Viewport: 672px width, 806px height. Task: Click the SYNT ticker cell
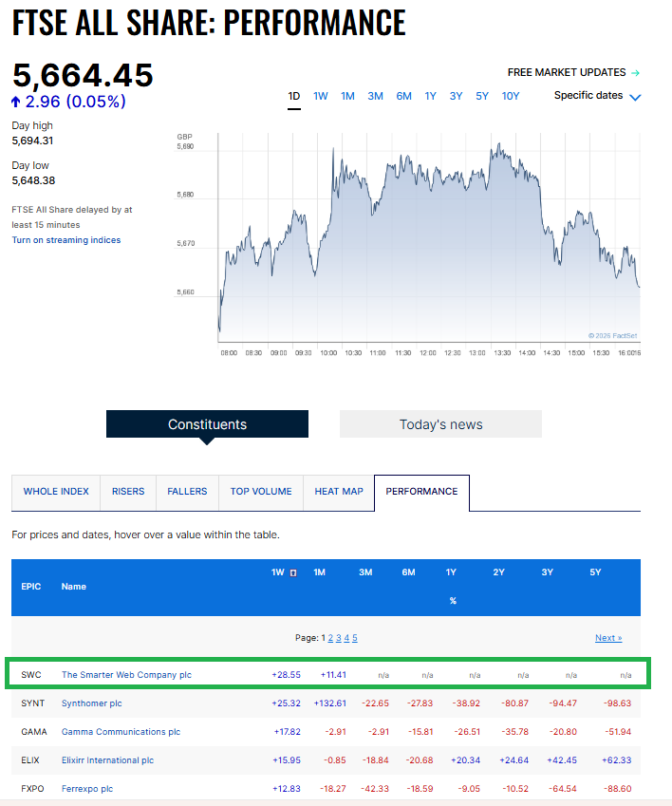click(x=33, y=703)
